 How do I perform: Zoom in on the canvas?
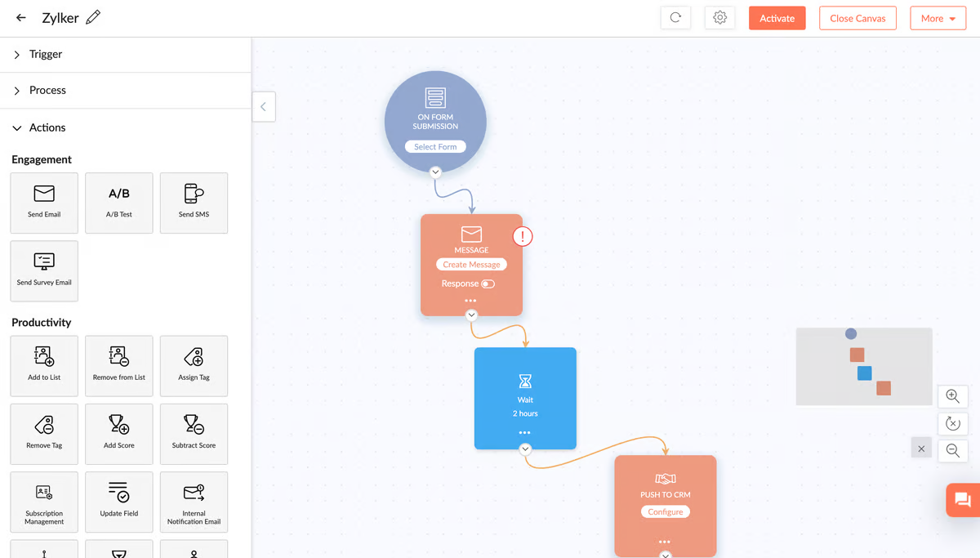point(952,396)
